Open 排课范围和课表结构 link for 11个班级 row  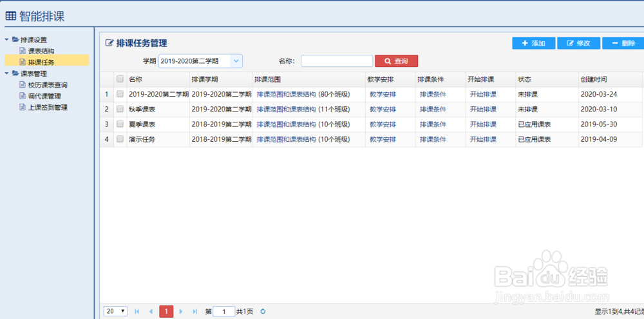click(287, 110)
